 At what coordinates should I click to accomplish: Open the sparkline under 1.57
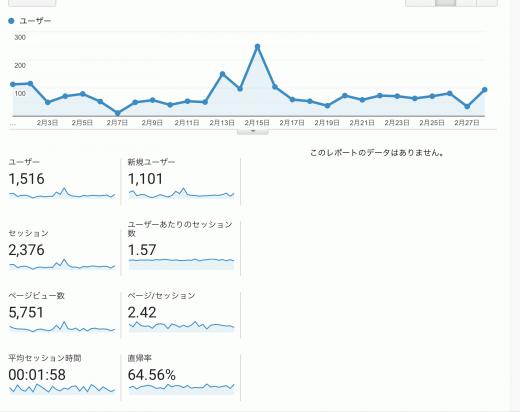click(x=182, y=264)
